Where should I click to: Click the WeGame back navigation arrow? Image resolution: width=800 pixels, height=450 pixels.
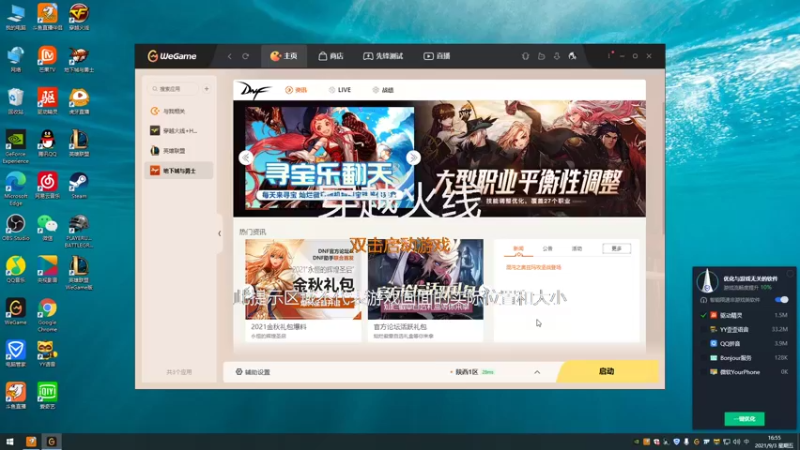pos(230,56)
